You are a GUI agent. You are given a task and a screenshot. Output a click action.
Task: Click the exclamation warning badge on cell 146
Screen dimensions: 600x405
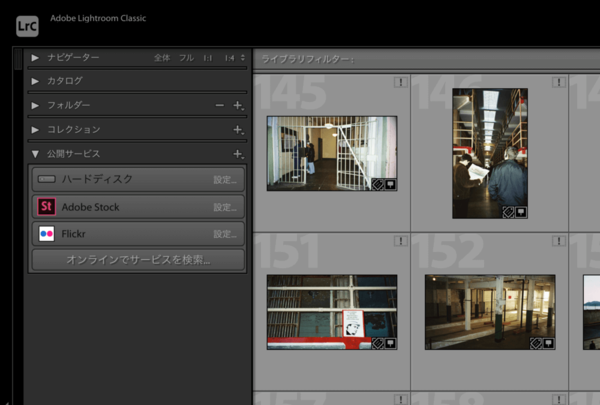coord(559,82)
